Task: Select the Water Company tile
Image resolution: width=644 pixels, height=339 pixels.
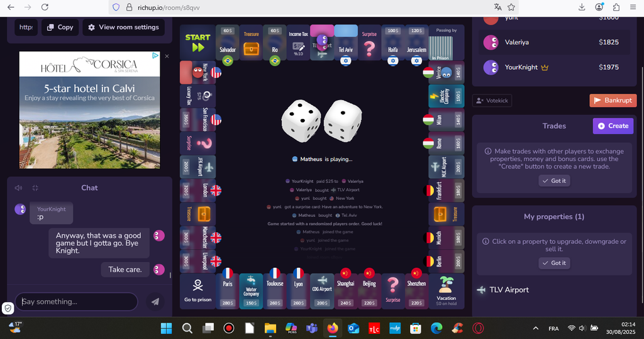Action: point(251,291)
